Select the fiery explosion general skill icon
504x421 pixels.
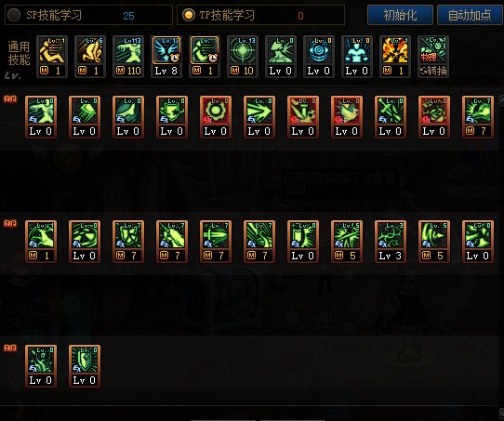395,57
